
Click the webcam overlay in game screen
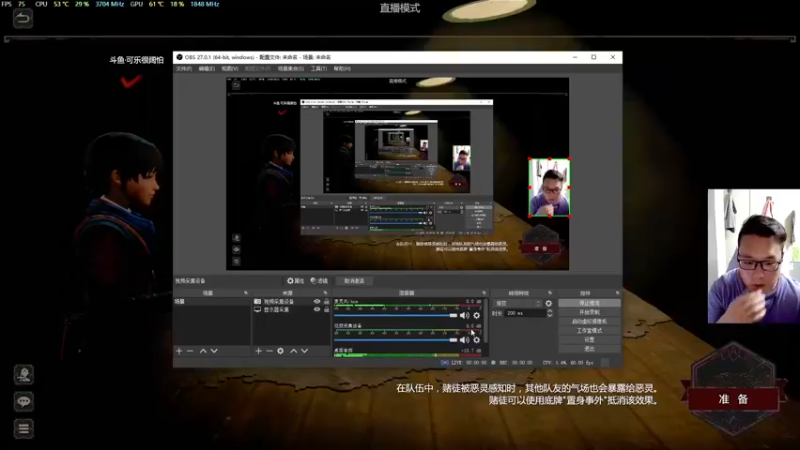pyautogui.click(x=754, y=256)
